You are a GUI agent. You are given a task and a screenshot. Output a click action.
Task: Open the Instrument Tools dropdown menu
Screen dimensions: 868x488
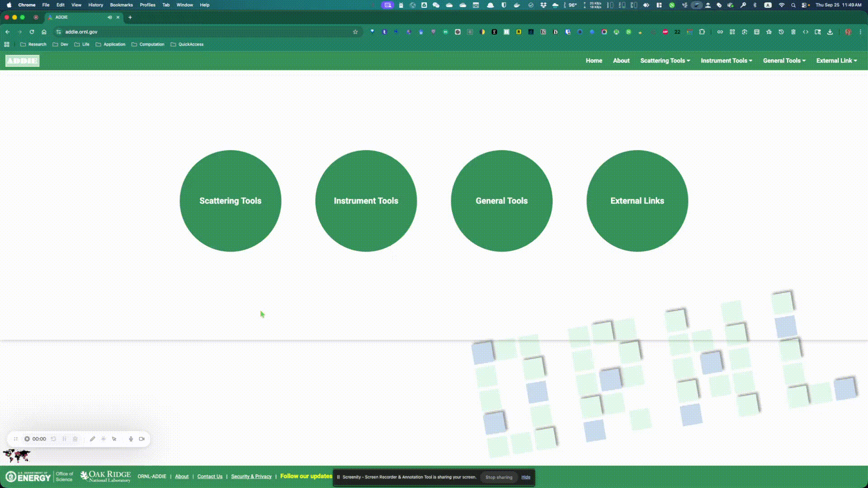(726, 61)
